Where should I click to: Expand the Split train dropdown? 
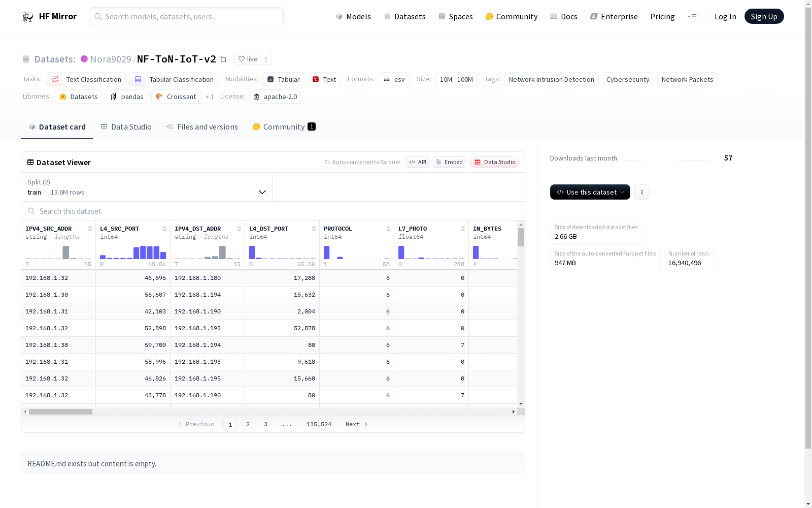[147, 187]
